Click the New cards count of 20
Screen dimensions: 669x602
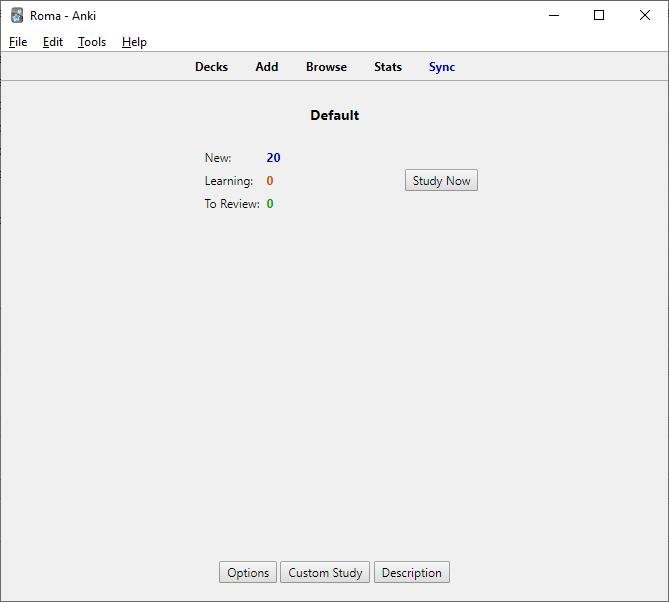[273, 158]
